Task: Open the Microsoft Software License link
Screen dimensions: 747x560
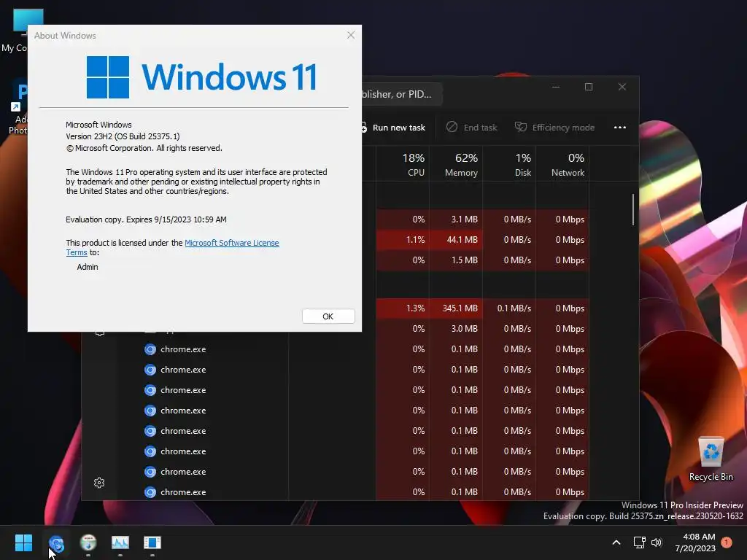Action: [231, 243]
